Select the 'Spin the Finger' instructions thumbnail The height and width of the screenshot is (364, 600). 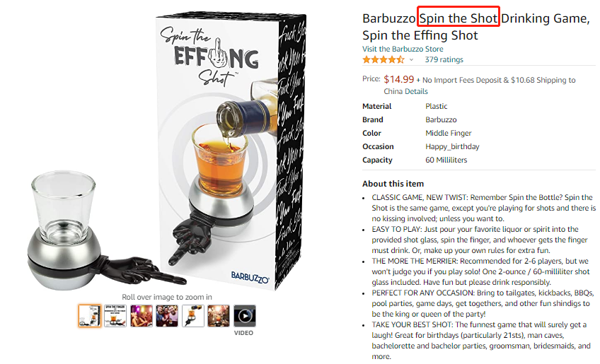pos(115,315)
